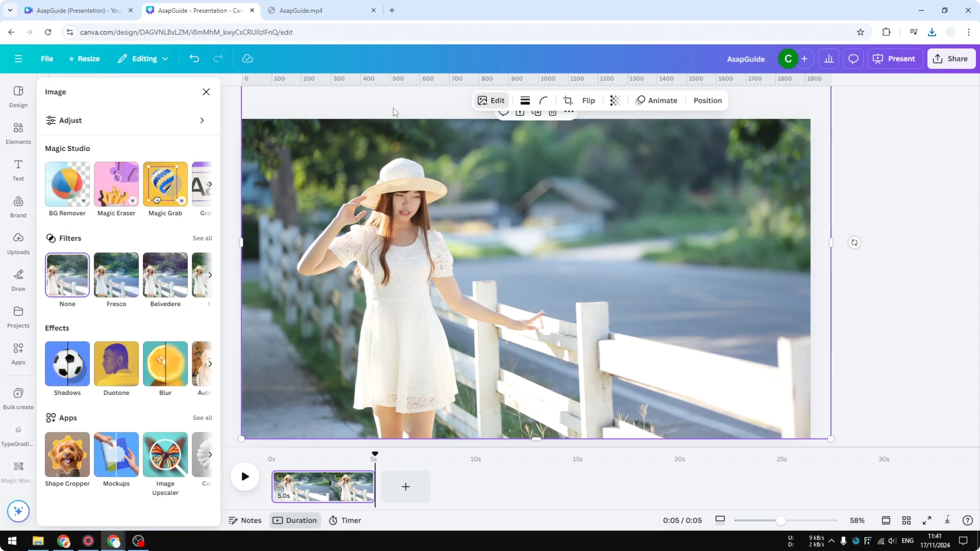Toggle the Notes panel
Screen dimensions: 980x551
(x=245, y=520)
